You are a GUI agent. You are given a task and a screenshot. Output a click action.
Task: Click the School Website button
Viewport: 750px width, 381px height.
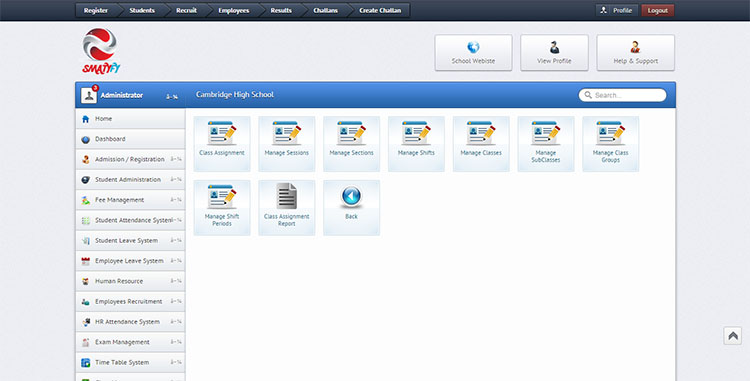pos(473,53)
